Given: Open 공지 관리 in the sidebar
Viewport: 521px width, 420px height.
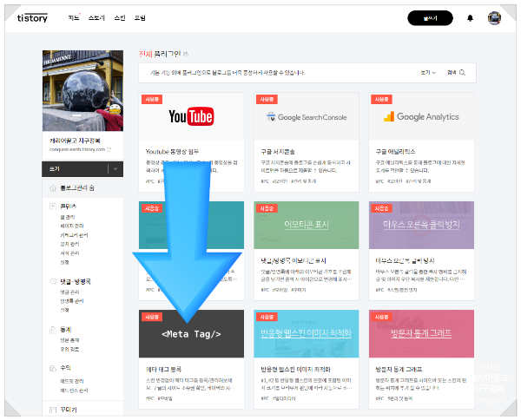Looking at the screenshot, I should point(69,244).
